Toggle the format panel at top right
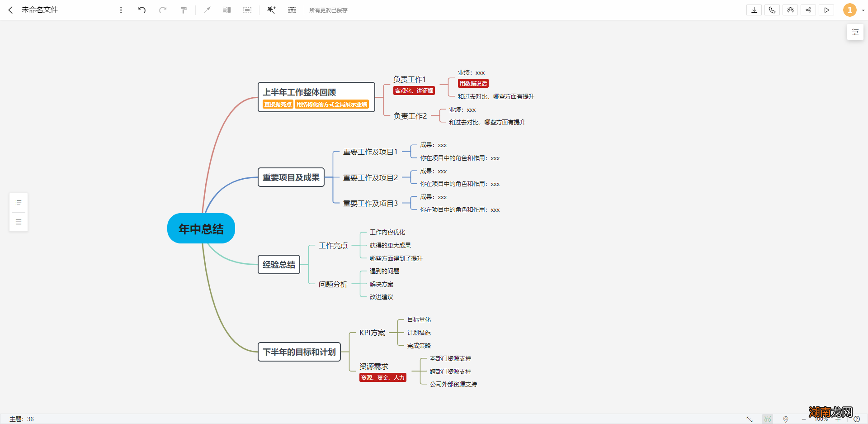This screenshot has height=424, width=868. 855,32
